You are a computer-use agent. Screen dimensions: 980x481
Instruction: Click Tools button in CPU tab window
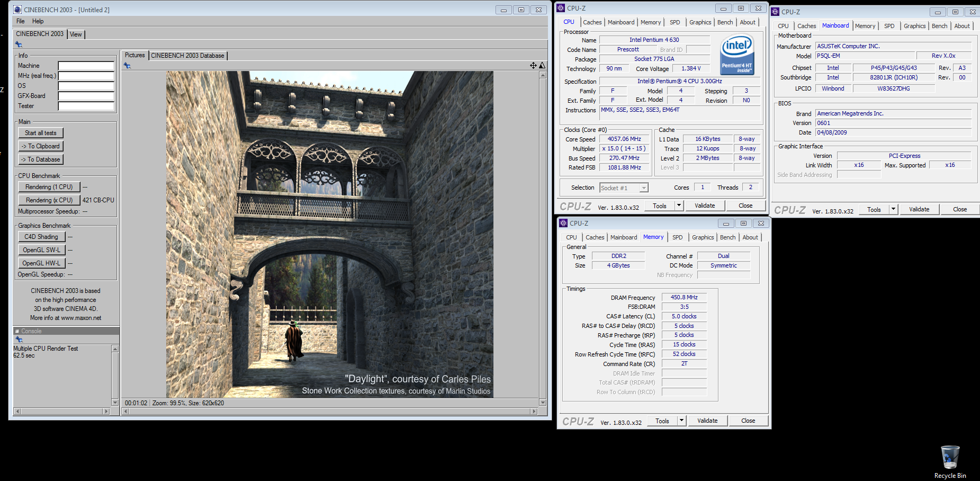pos(660,206)
